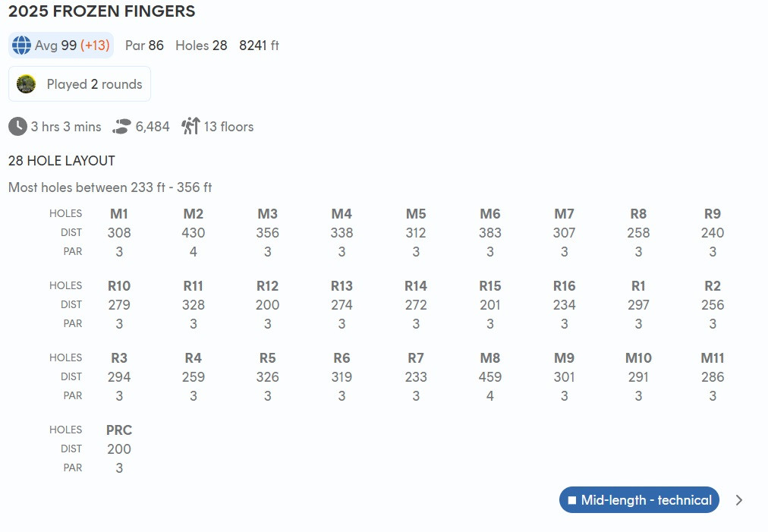The width and height of the screenshot is (768, 532).
Task: Open the Played 2 rounds card
Action: [80, 84]
